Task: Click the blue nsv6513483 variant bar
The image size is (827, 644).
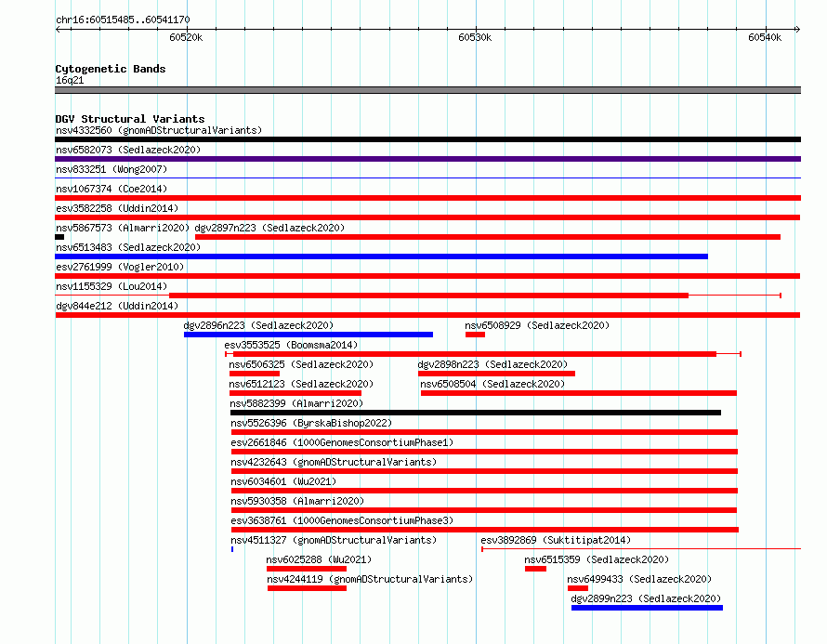Action: (x=381, y=256)
